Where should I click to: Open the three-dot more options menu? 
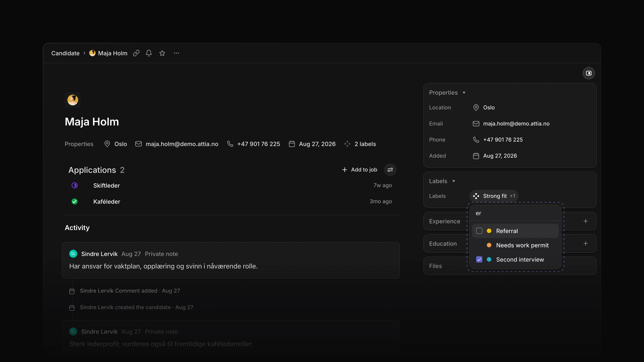click(x=176, y=53)
